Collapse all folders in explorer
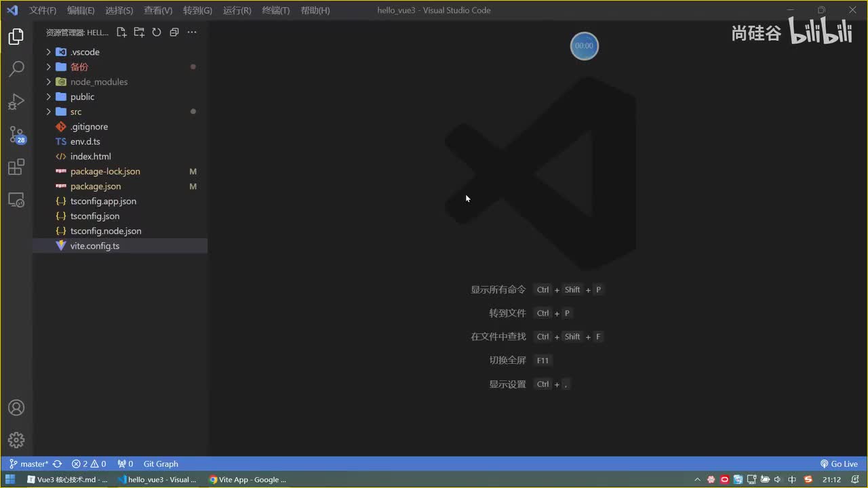The image size is (868, 488). (x=174, y=32)
